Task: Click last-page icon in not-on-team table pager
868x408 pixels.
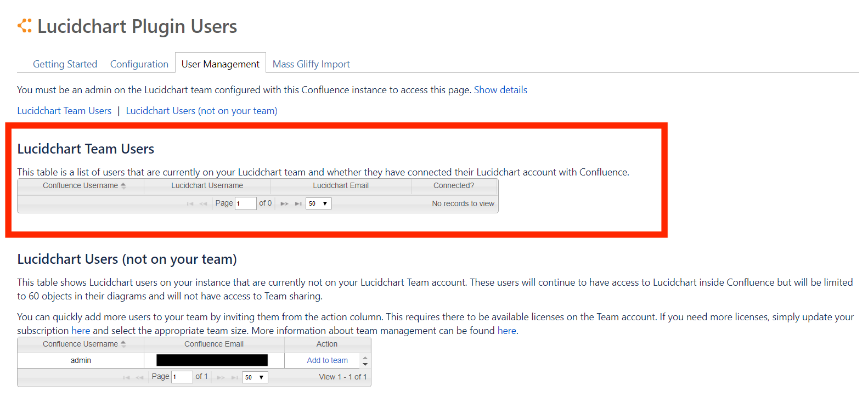Action: (234, 377)
